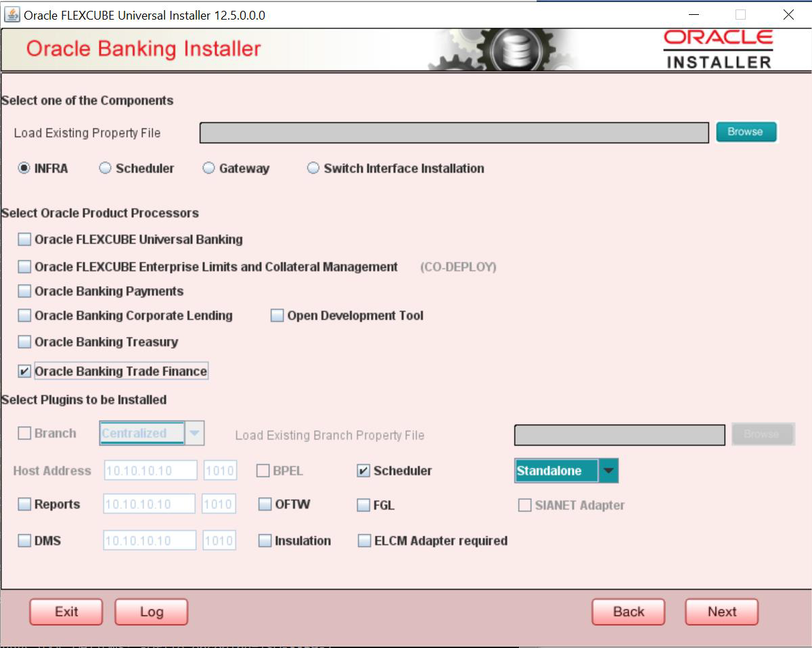Keep INFRA component selected
The height and width of the screenshot is (648, 812).
coord(23,168)
